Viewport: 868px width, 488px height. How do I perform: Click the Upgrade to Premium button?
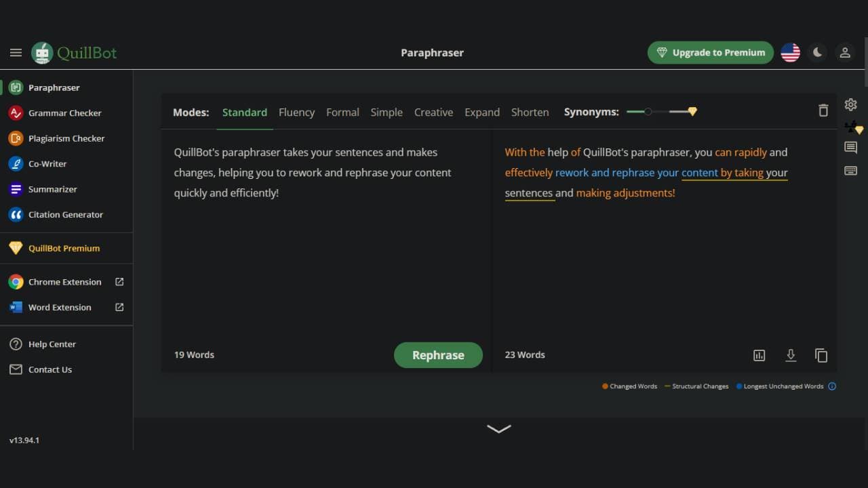(711, 53)
